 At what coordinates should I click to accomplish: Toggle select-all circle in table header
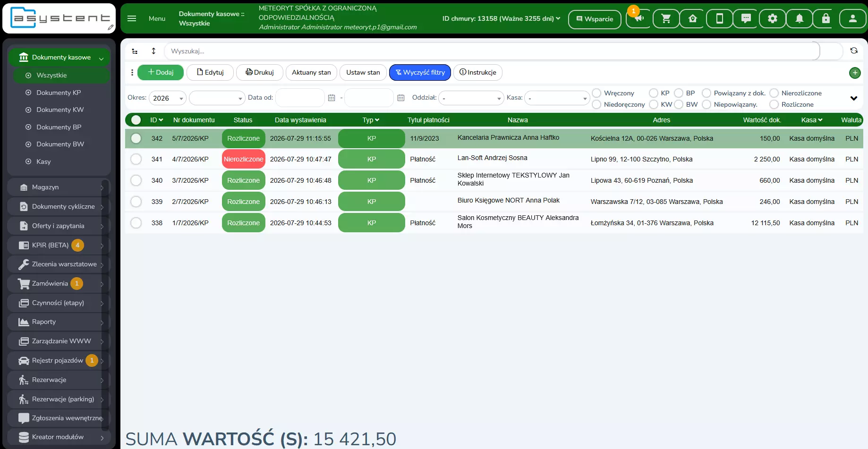click(136, 120)
